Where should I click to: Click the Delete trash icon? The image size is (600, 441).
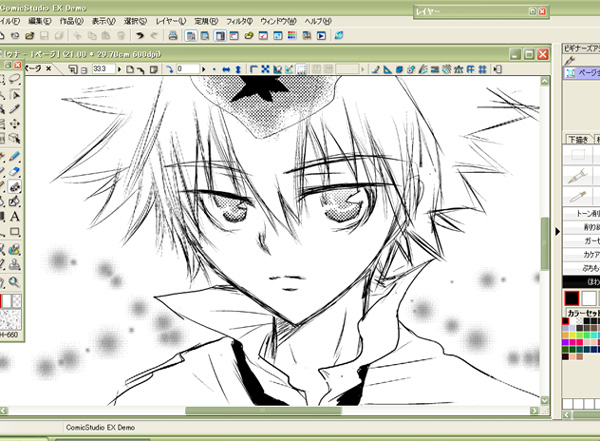(121, 36)
